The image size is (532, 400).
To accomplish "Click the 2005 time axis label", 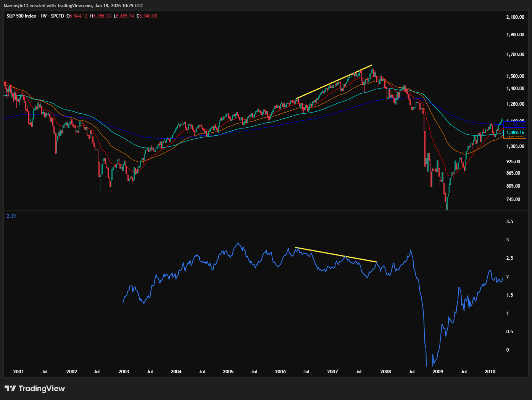I will coord(228,372).
